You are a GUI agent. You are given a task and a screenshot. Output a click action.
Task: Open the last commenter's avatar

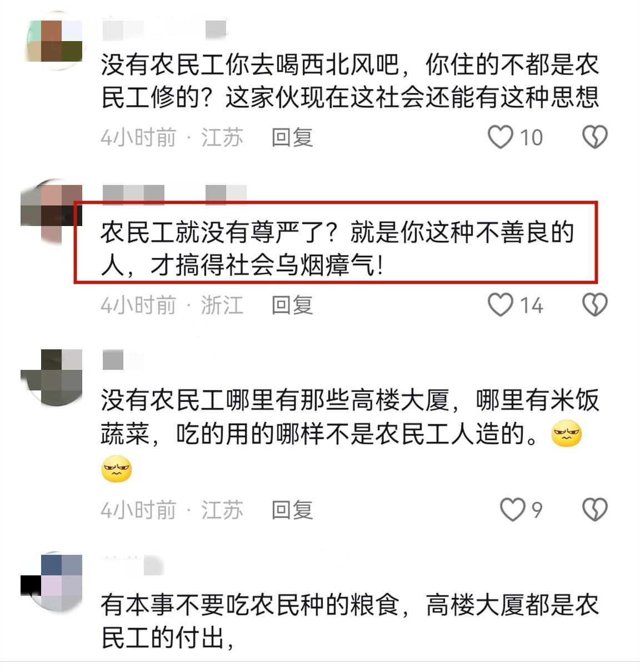pyautogui.click(x=51, y=582)
